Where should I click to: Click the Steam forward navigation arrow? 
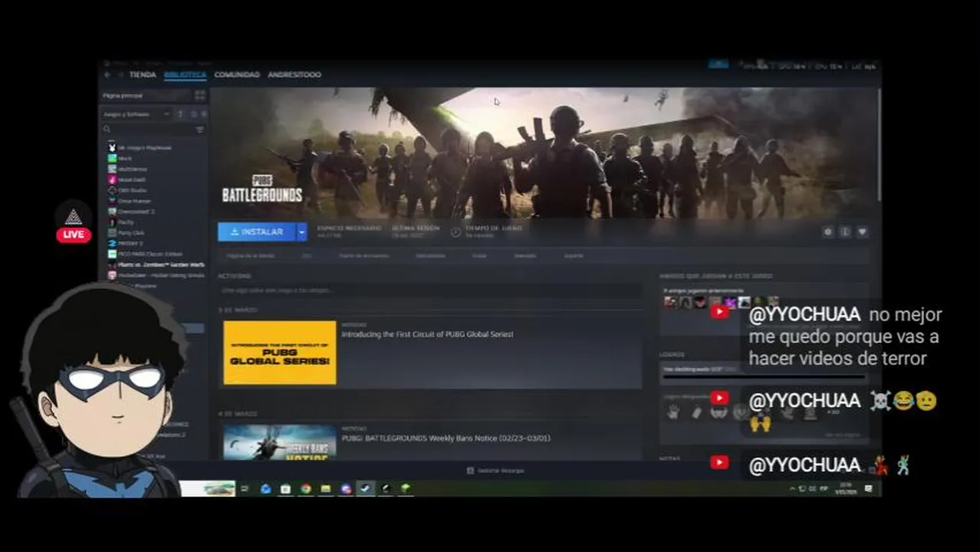(119, 74)
